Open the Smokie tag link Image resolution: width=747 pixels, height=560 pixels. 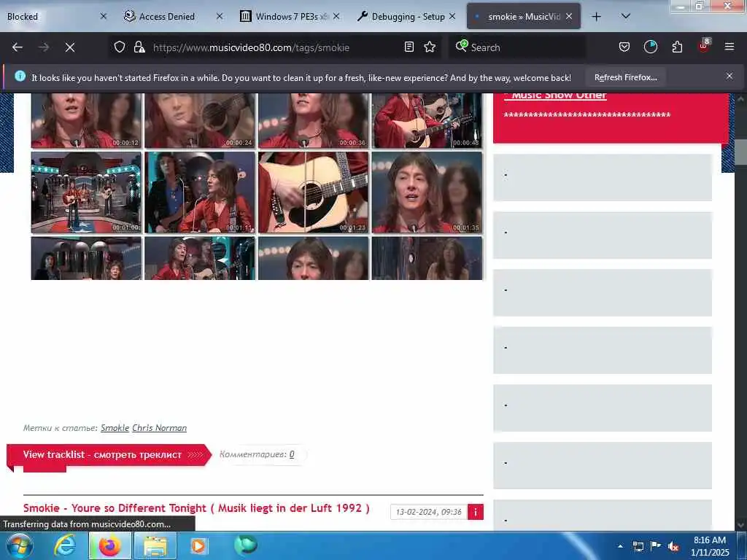[115, 427]
